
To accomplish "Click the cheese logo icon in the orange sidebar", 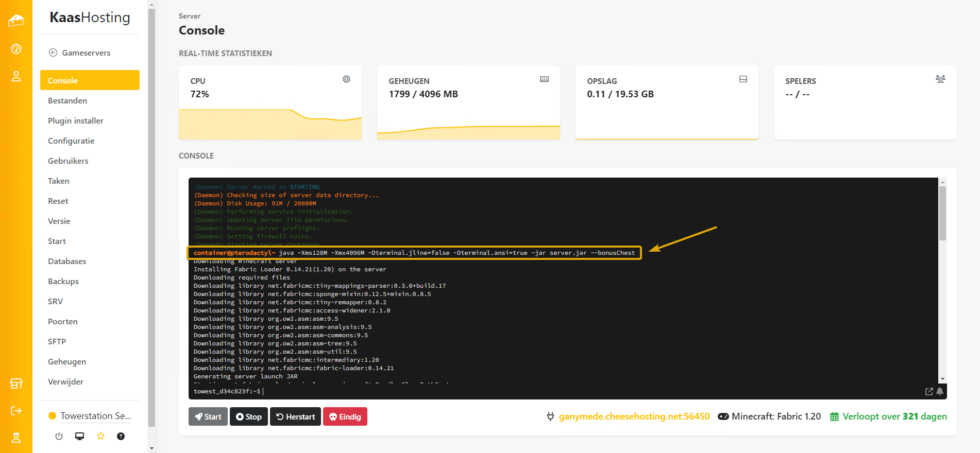I will [x=16, y=21].
